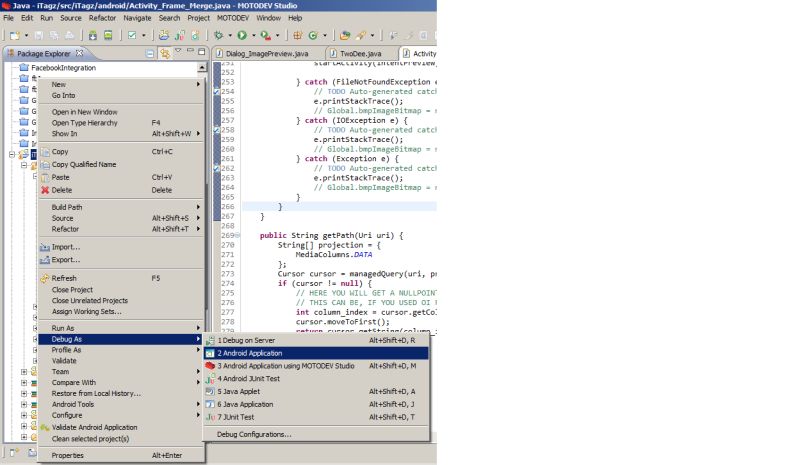The width and height of the screenshot is (800, 465).
Task: Click the green Run toolbar button
Action: (242, 36)
